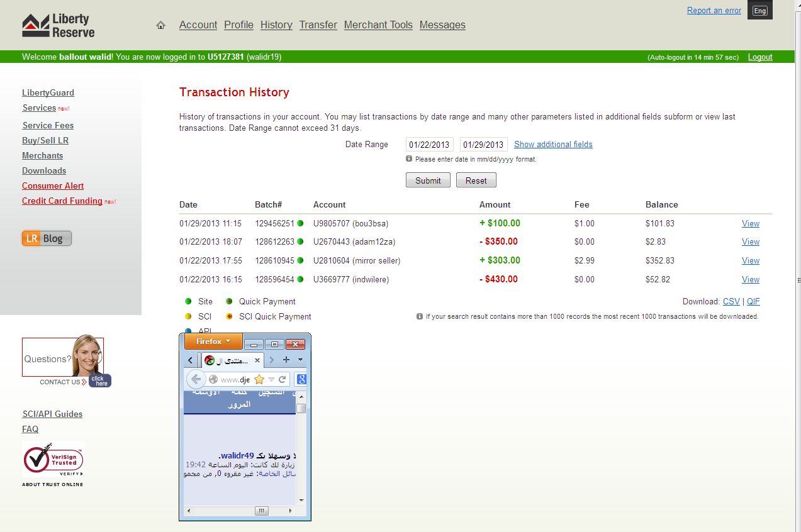
Task: Click Show additional fields
Action: [x=553, y=145]
